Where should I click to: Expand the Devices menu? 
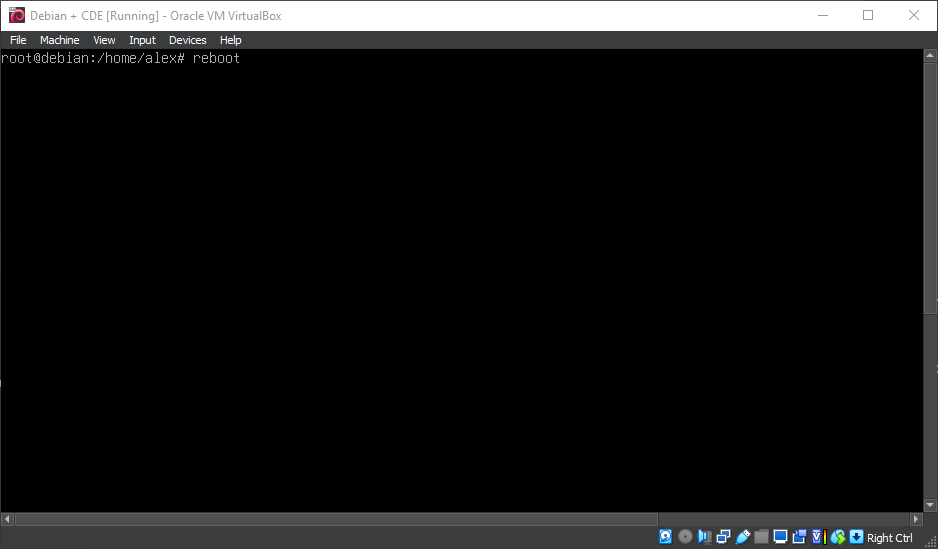pyautogui.click(x=187, y=40)
